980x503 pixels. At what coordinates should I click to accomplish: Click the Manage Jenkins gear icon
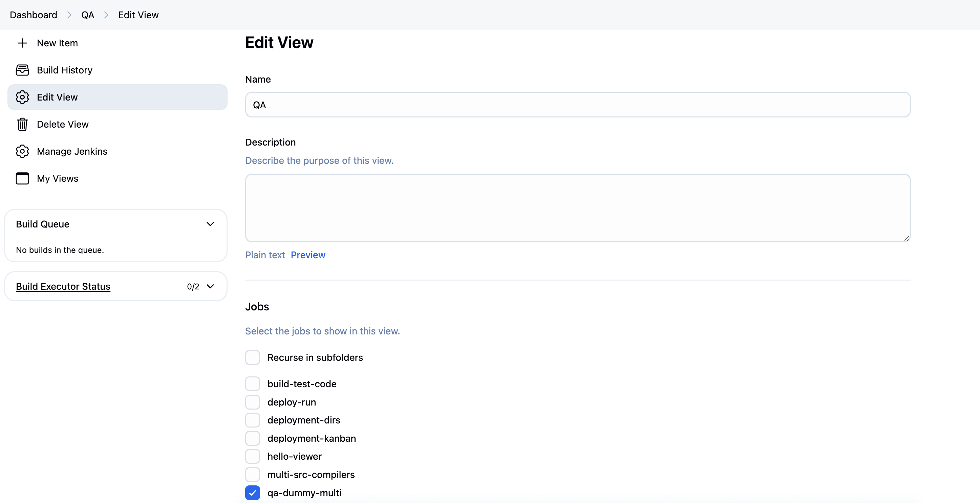pyautogui.click(x=22, y=151)
